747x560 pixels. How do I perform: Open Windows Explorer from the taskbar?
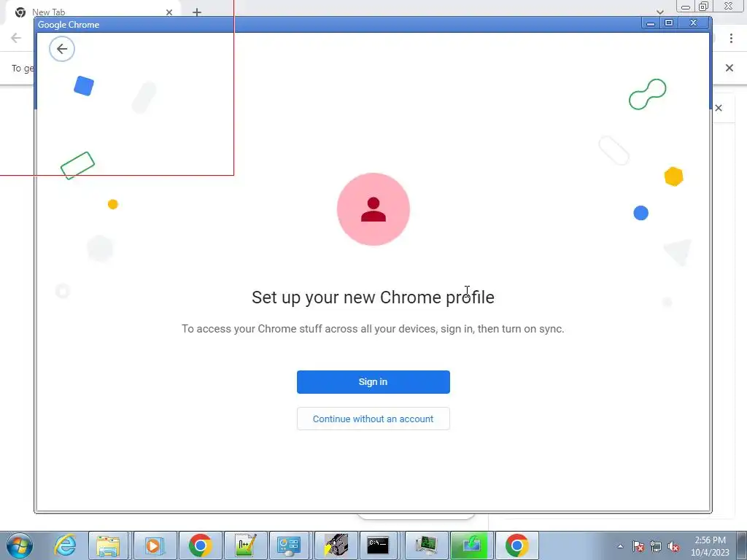[x=108, y=545]
